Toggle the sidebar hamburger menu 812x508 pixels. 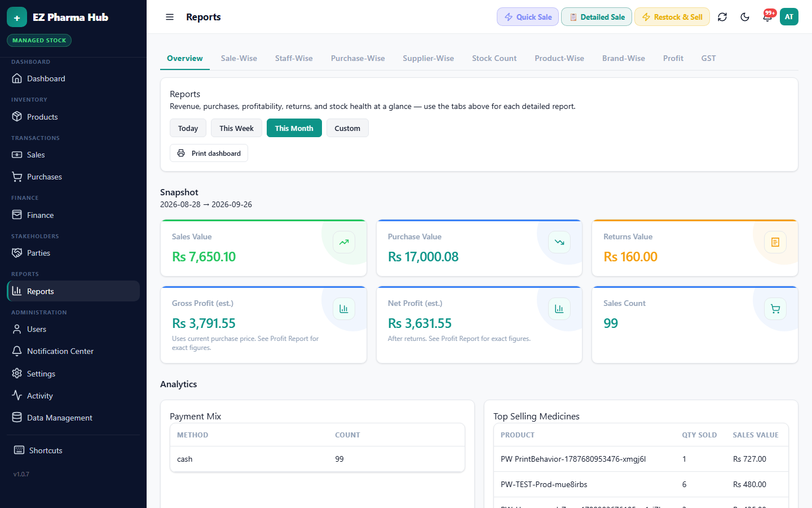(x=170, y=17)
